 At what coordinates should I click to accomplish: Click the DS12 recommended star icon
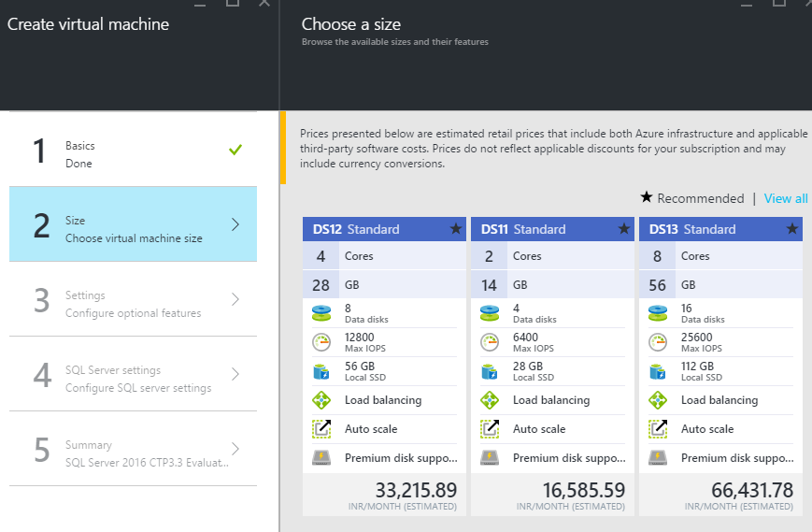coord(456,229)
